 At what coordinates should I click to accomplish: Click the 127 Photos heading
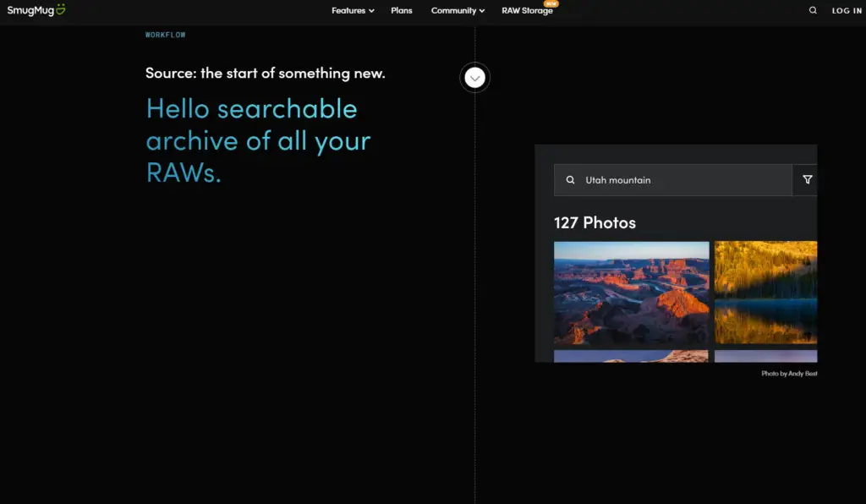[595, 222]
